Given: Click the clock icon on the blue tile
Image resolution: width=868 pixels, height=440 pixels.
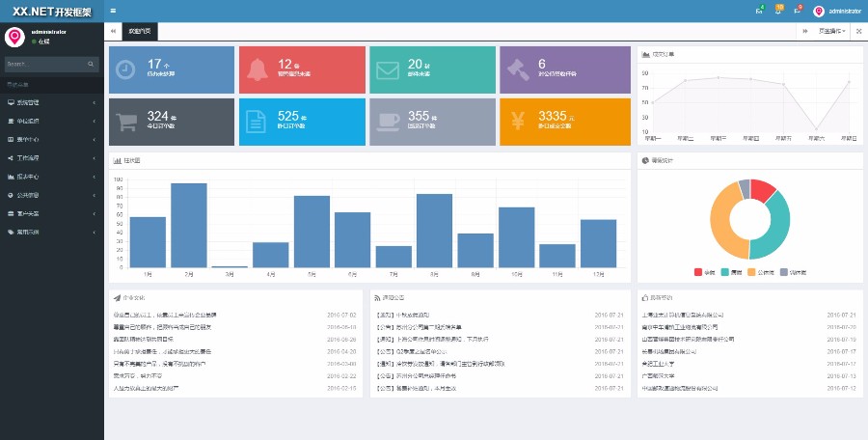Looking at the screenshot, I should pyautogui.click(x=125, y=69).
